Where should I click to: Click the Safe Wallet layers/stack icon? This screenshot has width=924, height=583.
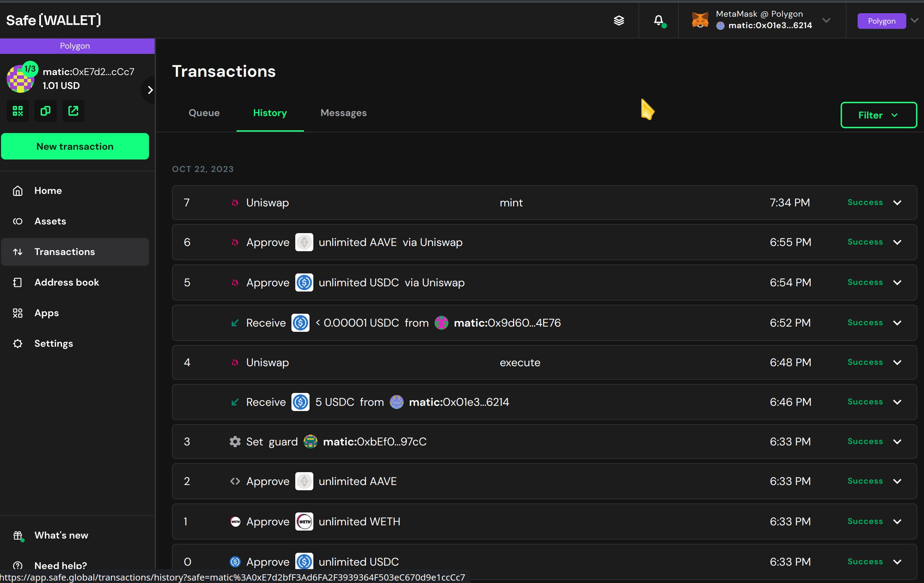click(618, 19)
